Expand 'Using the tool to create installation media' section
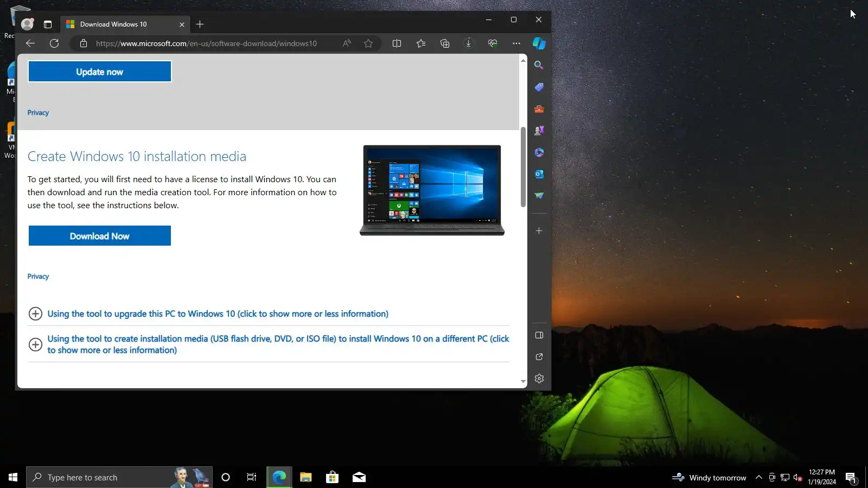 coord(269,344)
